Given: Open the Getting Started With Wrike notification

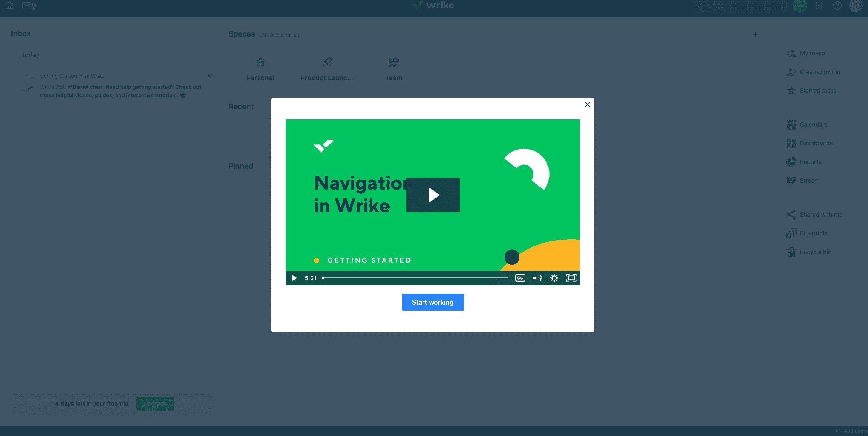Looking at the screenshot, I should click(72, 76).
